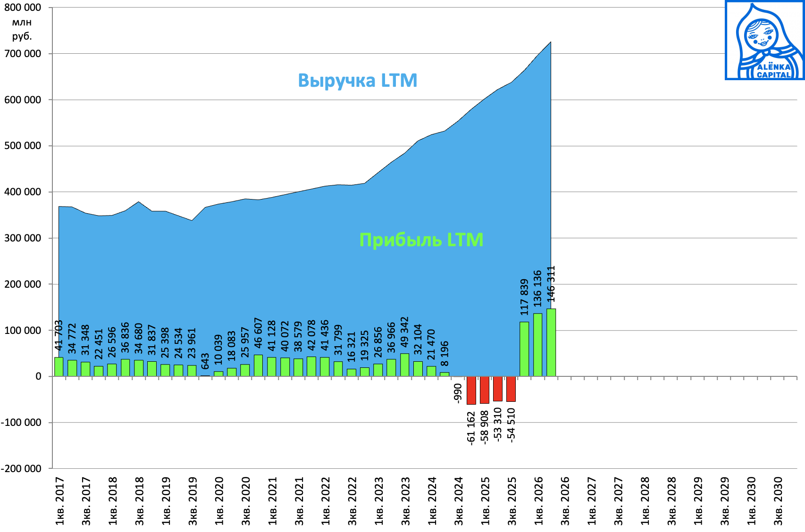
Task: Select the red bar labeled -58 908
Action: coord(485,390)
